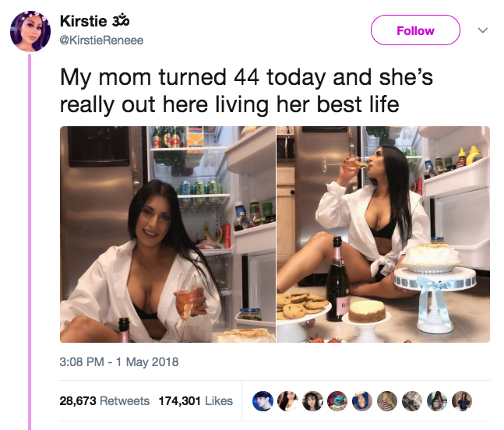The height and width of the screenshot is (430, 504).
Task: Open seventh liker avatar in the row
Action: 412,401
